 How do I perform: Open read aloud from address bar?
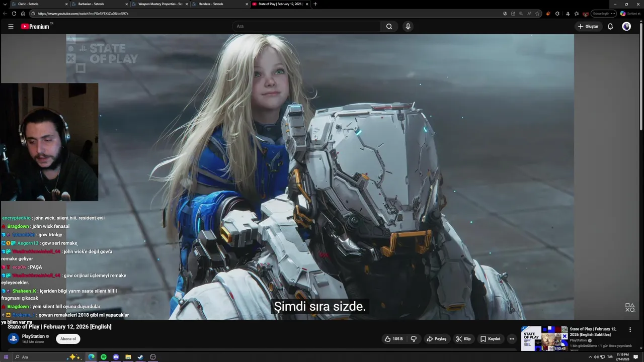pyautogui.click(x=529, y=14)
